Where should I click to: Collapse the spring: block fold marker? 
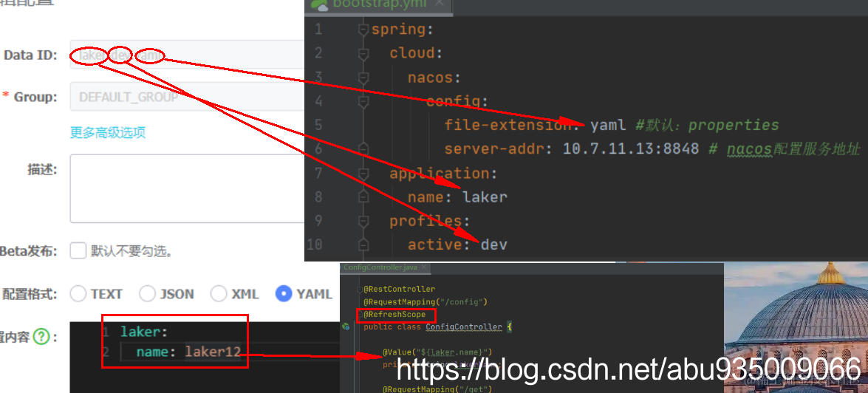[x=363, y=30]
